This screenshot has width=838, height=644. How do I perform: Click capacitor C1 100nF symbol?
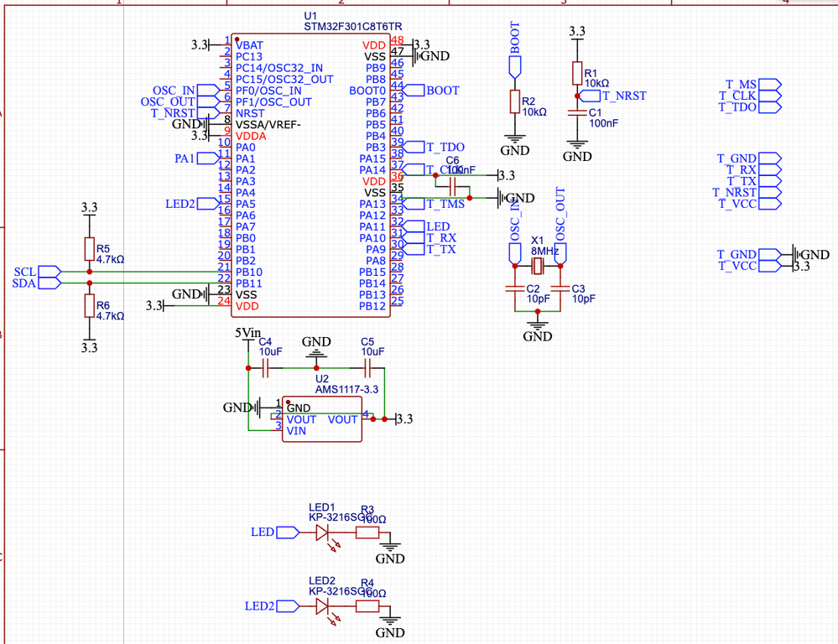pos(577,112)
